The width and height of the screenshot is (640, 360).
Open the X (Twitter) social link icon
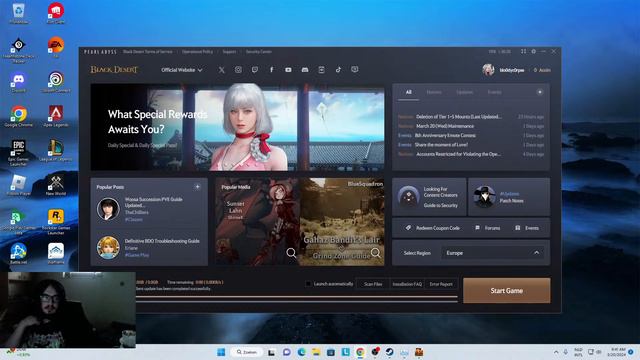point(221,70)
